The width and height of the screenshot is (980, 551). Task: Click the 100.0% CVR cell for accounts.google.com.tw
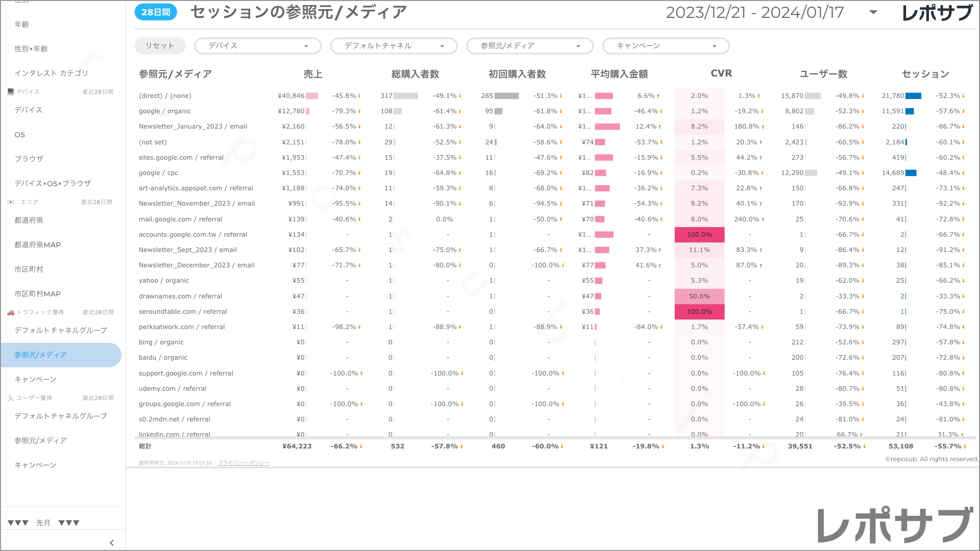click(699, 235)
